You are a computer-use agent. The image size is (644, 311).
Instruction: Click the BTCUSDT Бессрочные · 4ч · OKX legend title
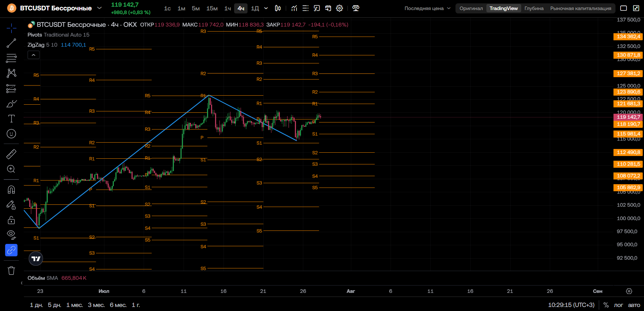click(87, 25)
